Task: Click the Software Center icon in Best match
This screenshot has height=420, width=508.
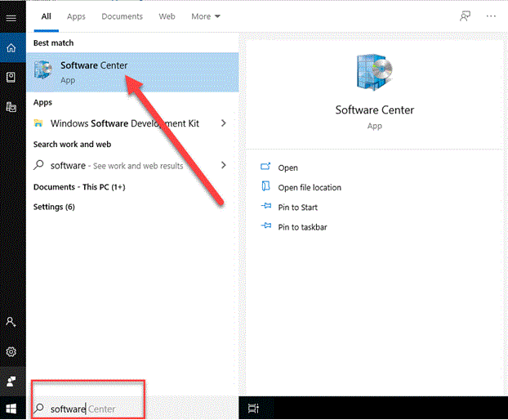Action: click(x=42, y=69)
